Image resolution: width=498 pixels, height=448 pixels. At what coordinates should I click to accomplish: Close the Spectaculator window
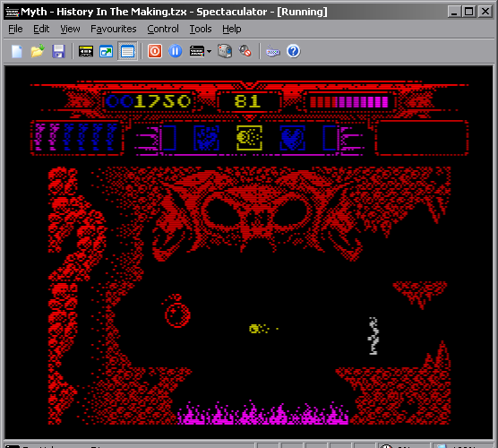pos(485,12)
